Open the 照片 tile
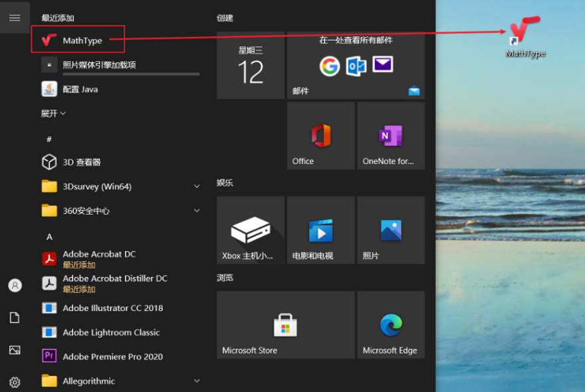The height and width of the screenshot is (392, 585). click(x=391, y=230)
